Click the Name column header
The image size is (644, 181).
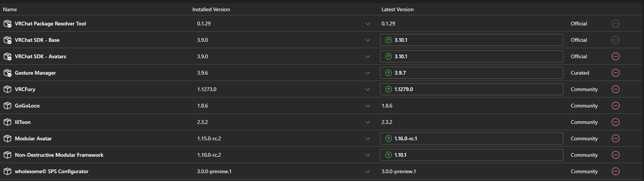click(x=10, y=9)
